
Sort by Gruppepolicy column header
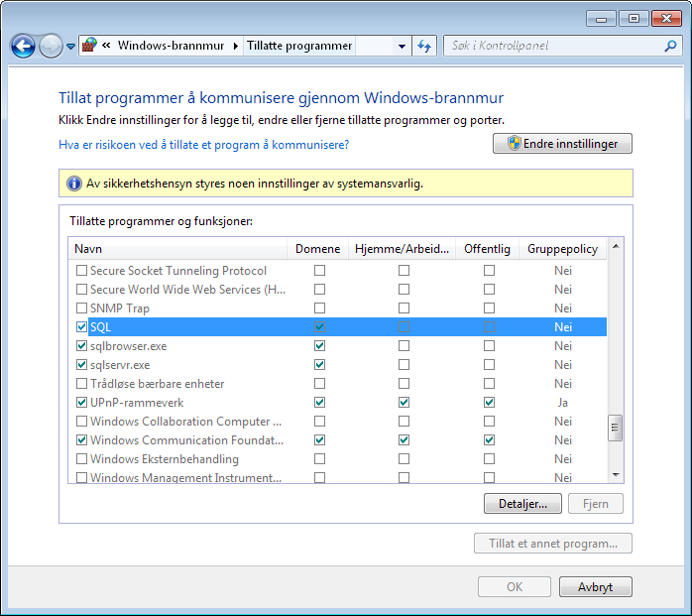[563, 249]
